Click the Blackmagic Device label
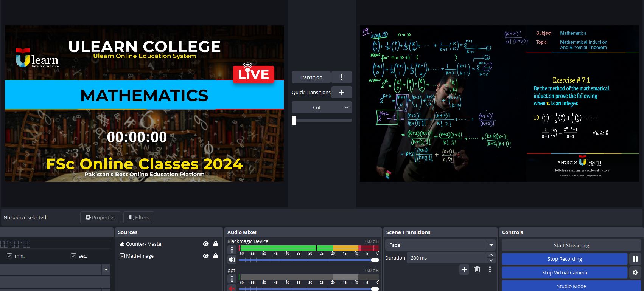644x291 pixels. pyautogui.click(x=248, y=241)
